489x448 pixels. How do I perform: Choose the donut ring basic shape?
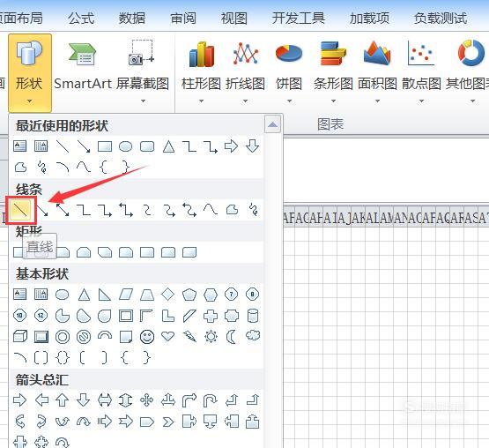[x=63, y=337]
